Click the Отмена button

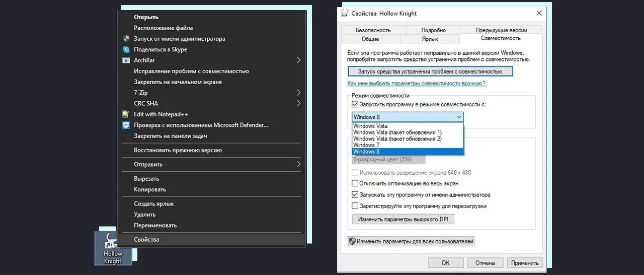pos(485,263)
